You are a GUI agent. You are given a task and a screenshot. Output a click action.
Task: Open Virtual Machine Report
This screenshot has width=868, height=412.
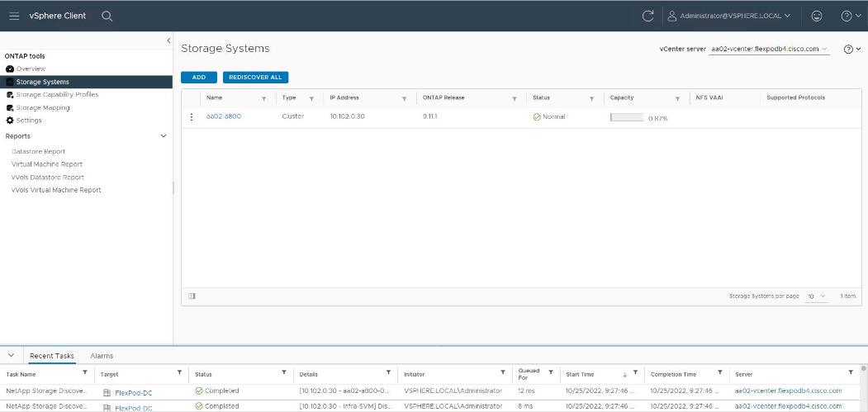(47, 164)
